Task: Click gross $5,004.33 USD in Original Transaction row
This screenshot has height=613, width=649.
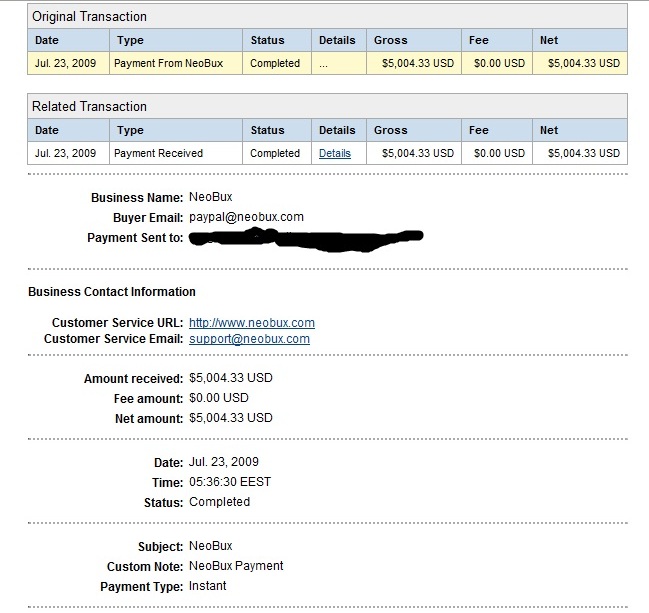Action: (418, 63)
